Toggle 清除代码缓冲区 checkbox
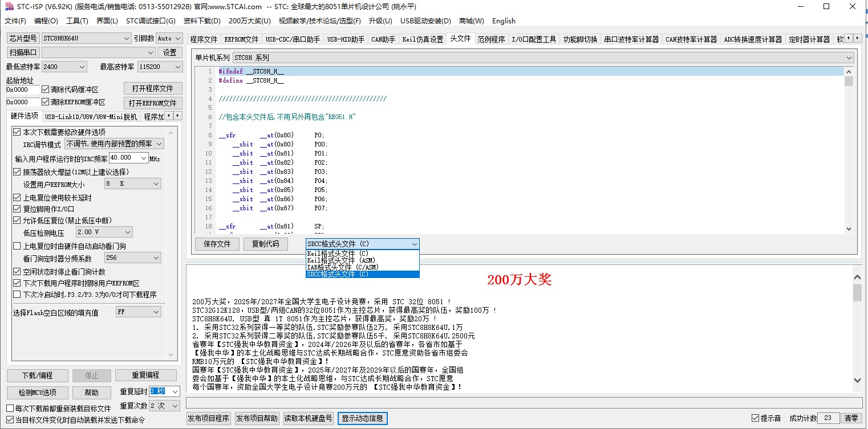 (x=46, y=89)
